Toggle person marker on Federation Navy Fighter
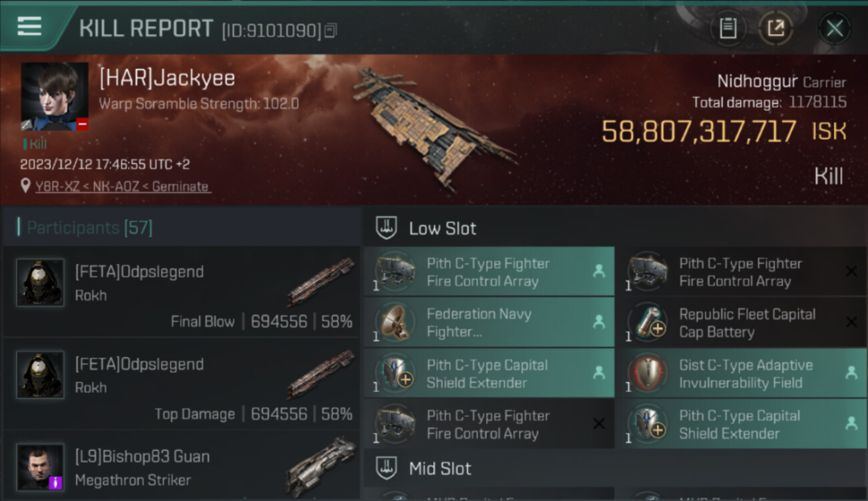This screenshot has width=868, height=501. [598, 322]
